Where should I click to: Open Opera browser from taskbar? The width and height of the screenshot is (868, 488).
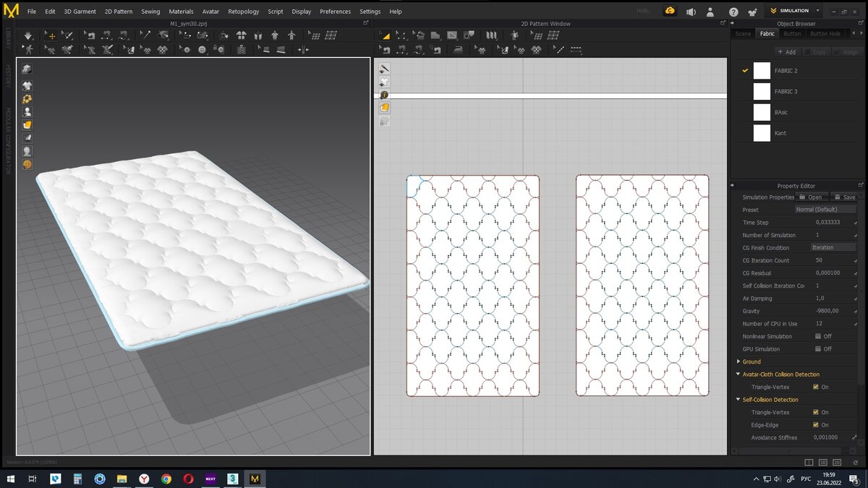pos(188,479)
